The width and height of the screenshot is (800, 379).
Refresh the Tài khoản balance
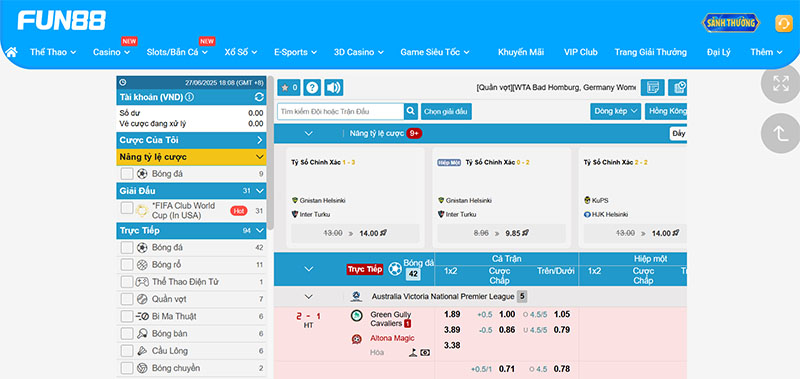[259, 97]
